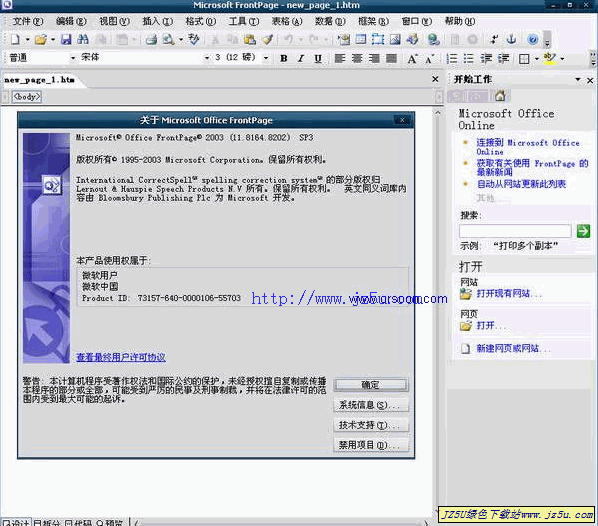The image size is (598, 526).
Task: Open the 编辑(E) menu
Action: 71,21
